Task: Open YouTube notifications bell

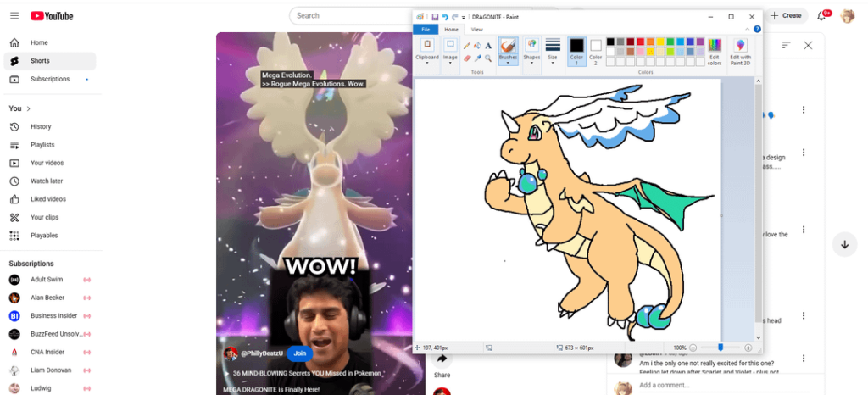Action: click(821, 16)
